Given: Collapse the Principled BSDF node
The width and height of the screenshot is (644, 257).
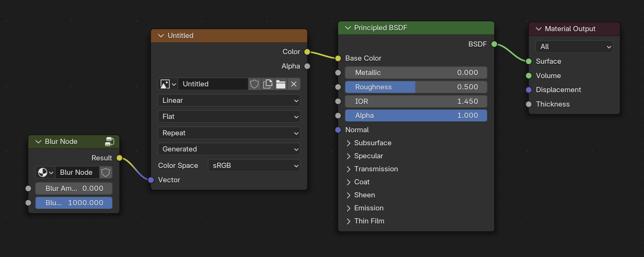Looking at the screenshot, I should (x=348, y=28).
